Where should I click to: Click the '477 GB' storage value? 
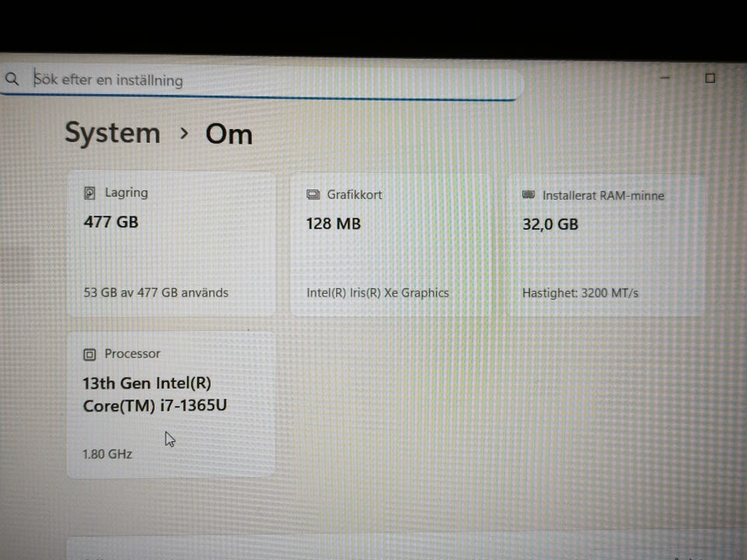[111, 222]
